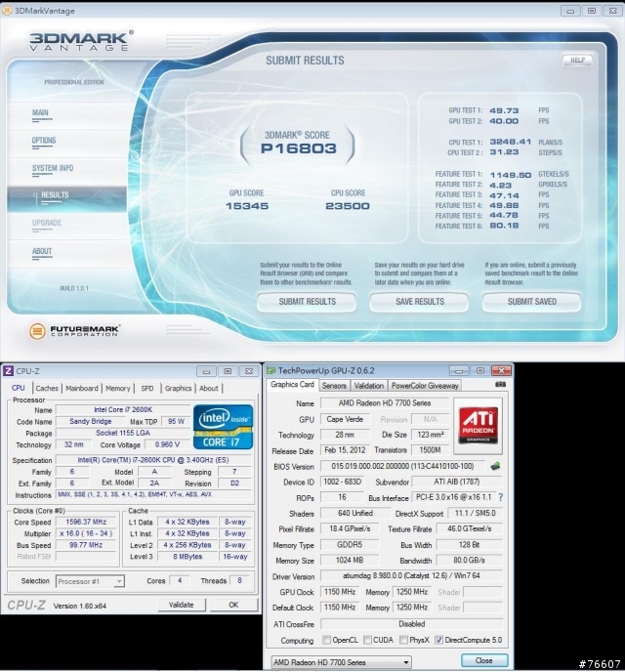Minimize the 3DMarkVantage window

tap(570, 11)
